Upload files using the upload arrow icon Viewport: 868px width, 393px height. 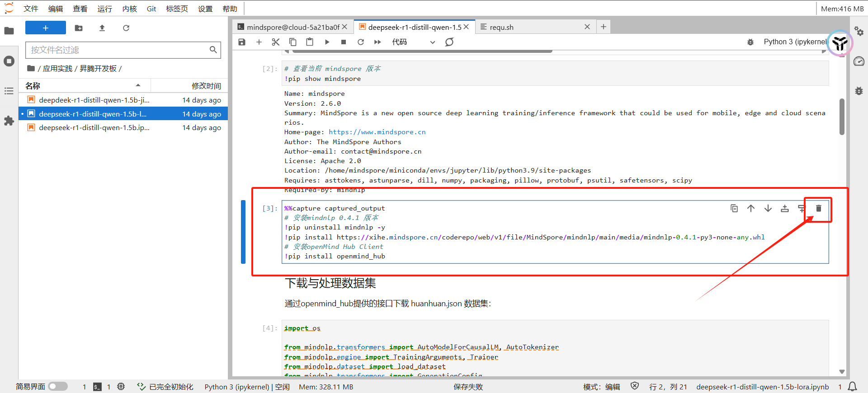(x=102, y=28)
